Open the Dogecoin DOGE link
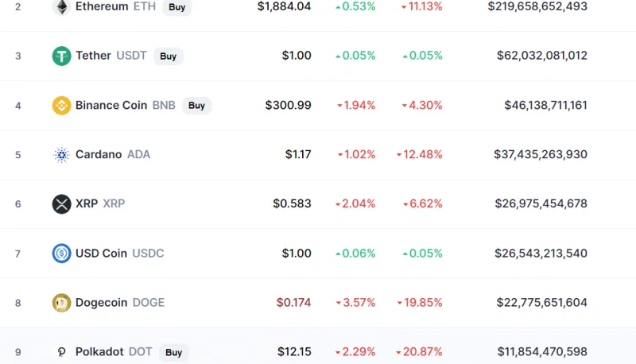The width and height of the screenshot is (636, 364). coord(120,303)
